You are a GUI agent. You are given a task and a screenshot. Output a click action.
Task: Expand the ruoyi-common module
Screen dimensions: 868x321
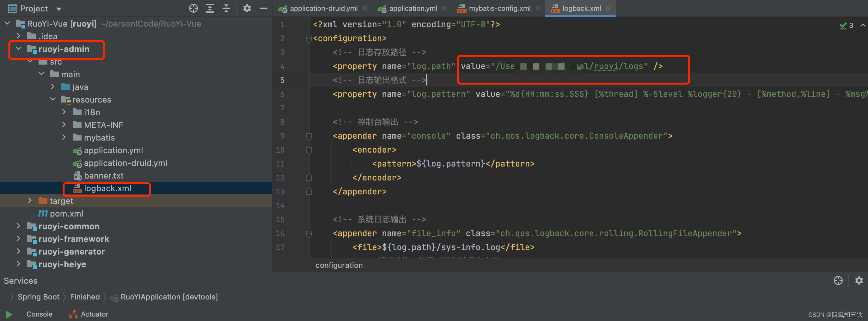coord(19,226)
